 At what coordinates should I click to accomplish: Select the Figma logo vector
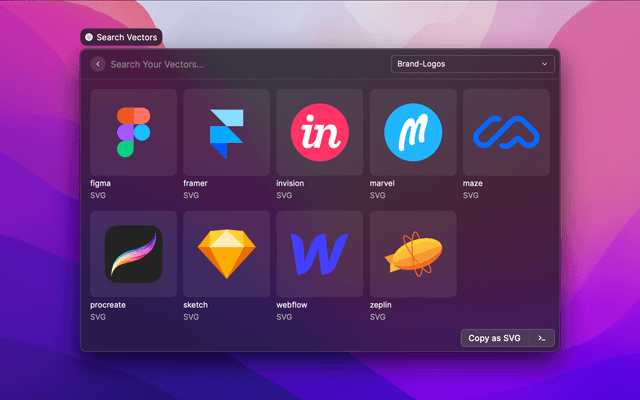click(x=133, y=132)
